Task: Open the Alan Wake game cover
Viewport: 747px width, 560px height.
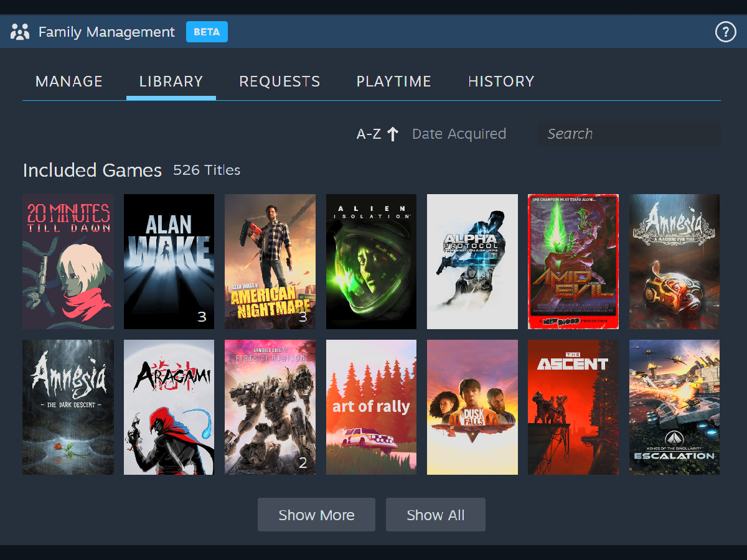Action: 169,261
